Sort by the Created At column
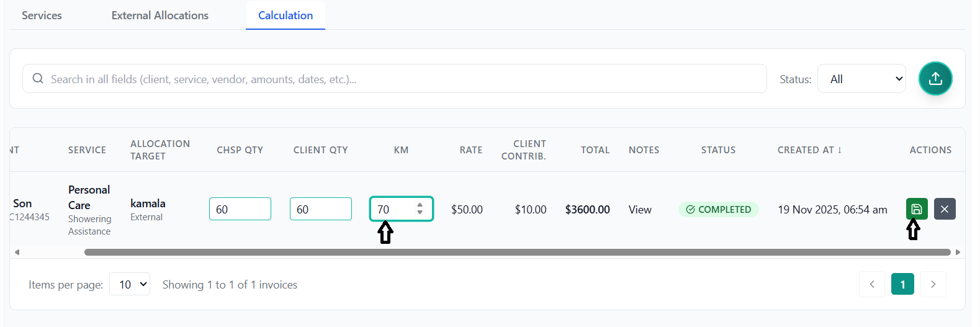The height and width of the screenshot is (327, 980). (x=809, y=150)
